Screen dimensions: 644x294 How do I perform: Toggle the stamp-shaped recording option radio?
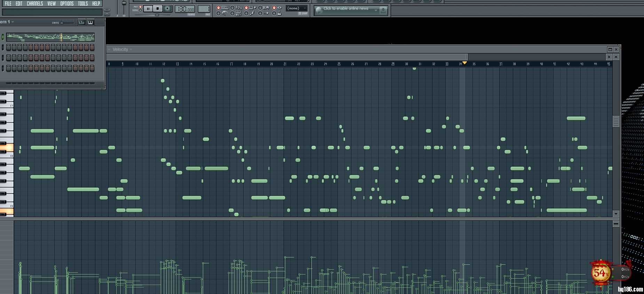coord(274,13)
